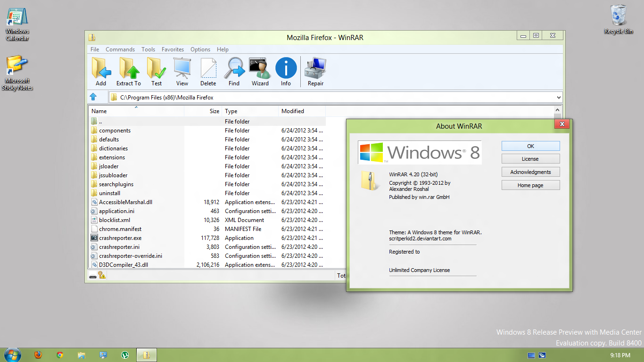Open uTorrent from the taskbar
This screenshot has height=362, width=644.
click(125, 355)
